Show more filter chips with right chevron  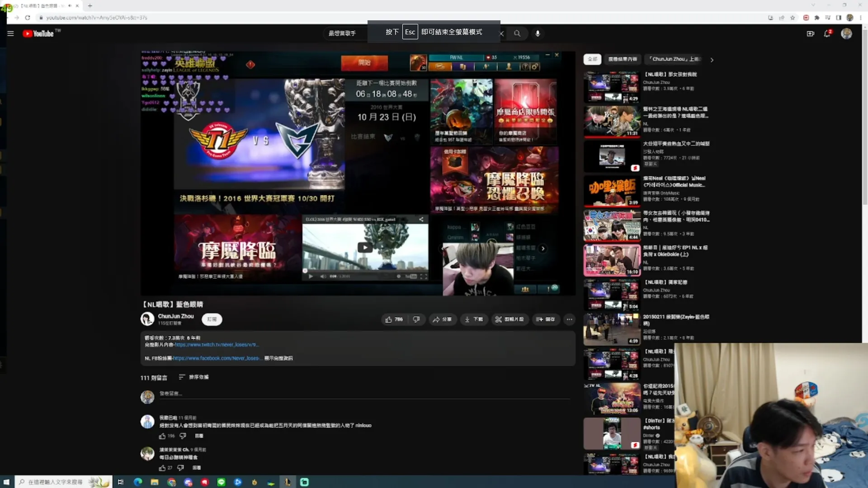click(x=712, y=60)
